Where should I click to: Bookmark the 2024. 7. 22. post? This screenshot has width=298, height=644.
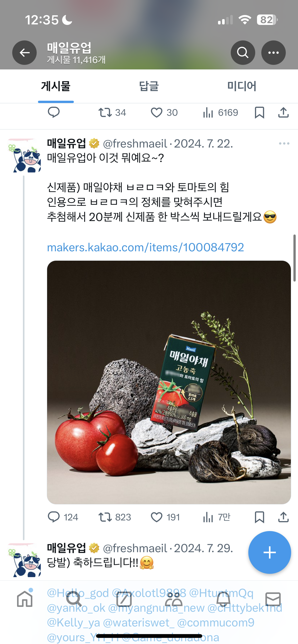click(x=259, y=517)
